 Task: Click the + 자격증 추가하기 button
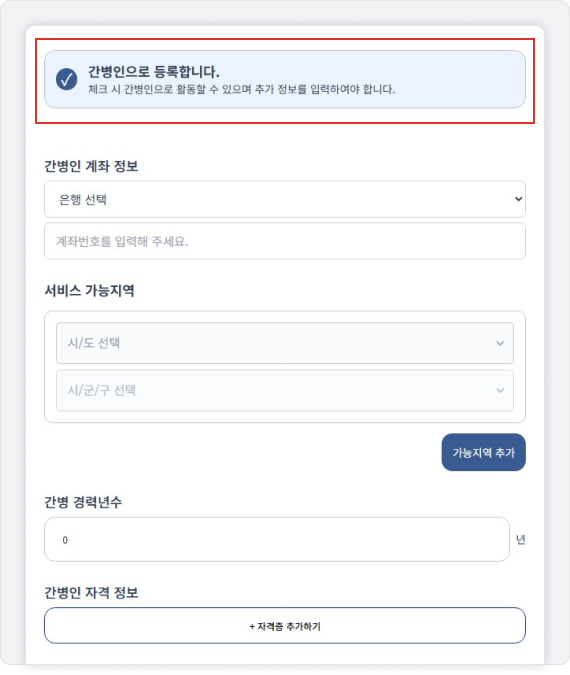pos(285,626)
